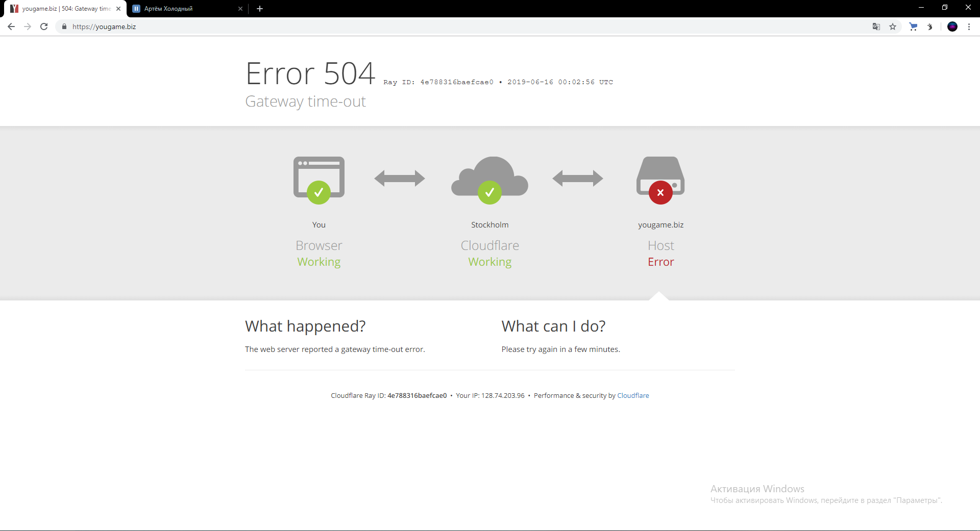Click the 'Stockholm' location label
This screenshot has height=531, width=980.
(489, 225)
